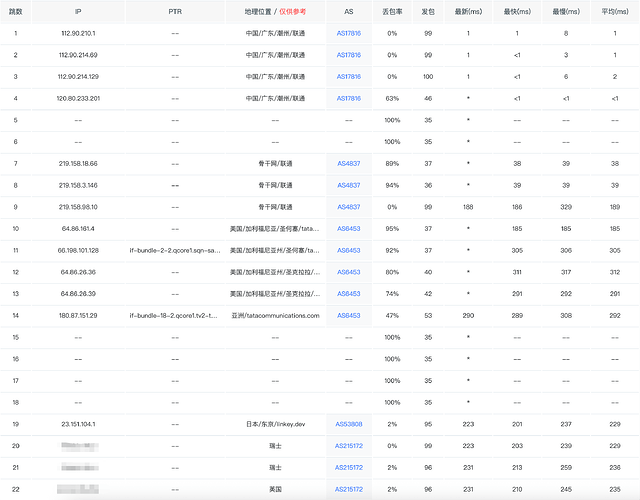
Task: Click the 丢包率 column header
Action: pos(392,12)
